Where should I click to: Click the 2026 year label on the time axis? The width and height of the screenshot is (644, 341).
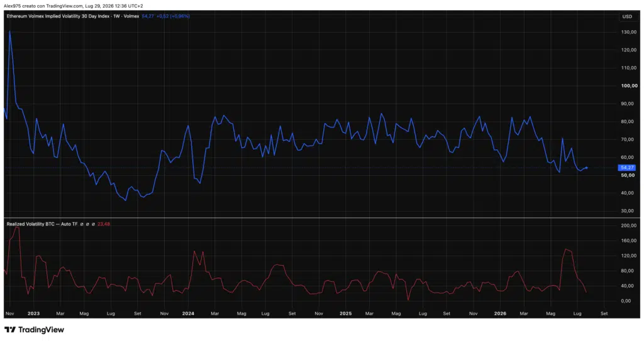pos(500,313)
